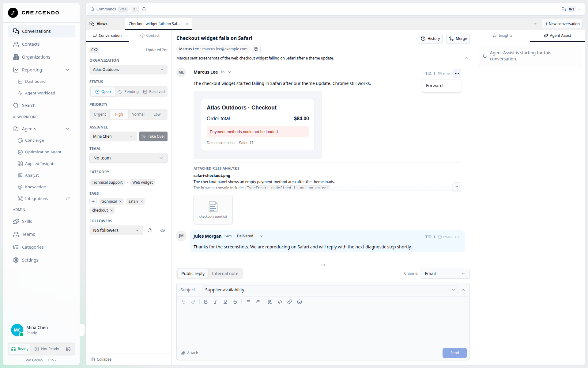Click the Bold formatting icon

pyautogui.click(x=206, y=302)
